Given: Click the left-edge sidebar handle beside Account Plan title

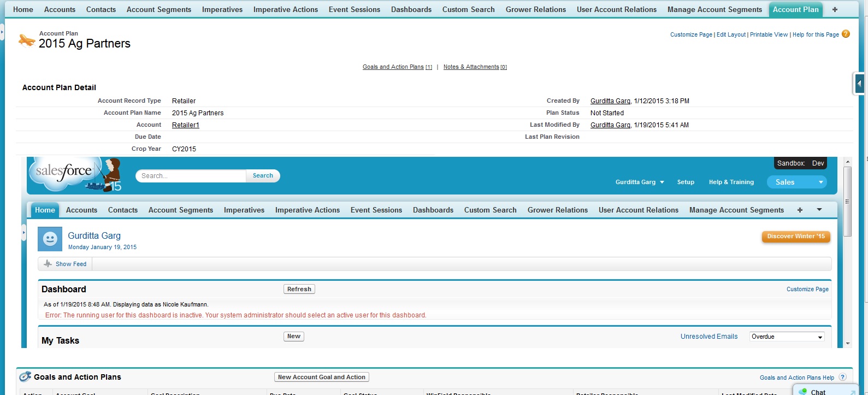Looking at the screenshot, I should point(2,33).
